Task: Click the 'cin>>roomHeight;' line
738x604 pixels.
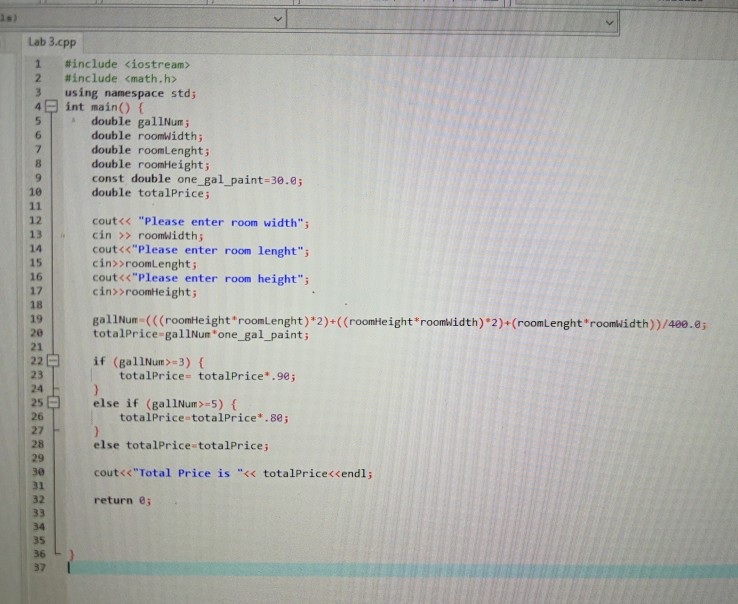Action: pos(144,292)
